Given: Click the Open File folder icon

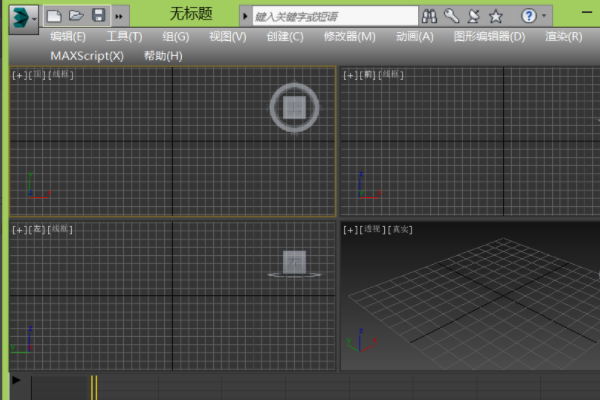Looking at the screenshot, I should click(76, 16).
